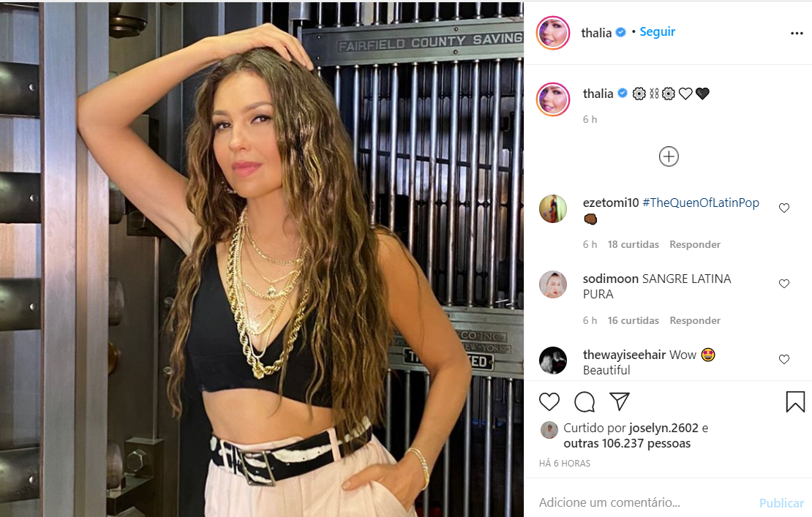This screenshot has width=812, height=517.
Task: Open thalia's profile picture in header
Action: (553, 33)
